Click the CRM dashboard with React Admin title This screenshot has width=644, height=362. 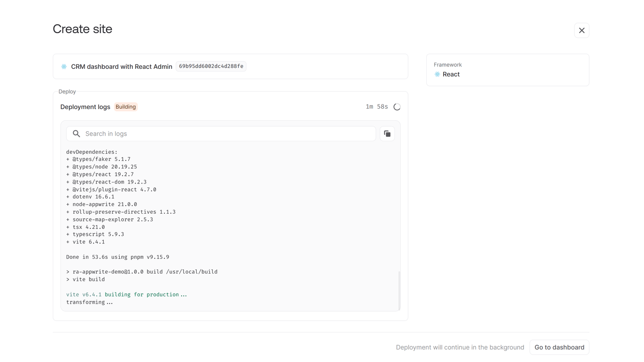pyautogui.click(x=121, y=66)
